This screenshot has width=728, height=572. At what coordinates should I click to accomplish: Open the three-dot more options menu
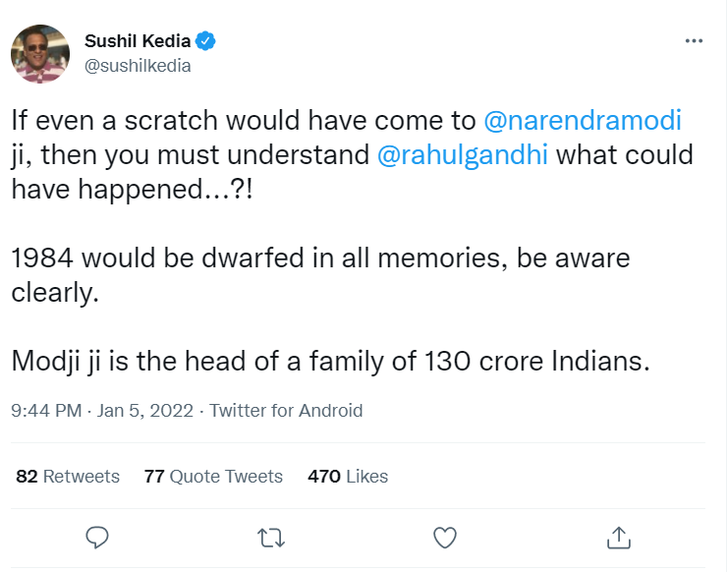click(694, 41)
